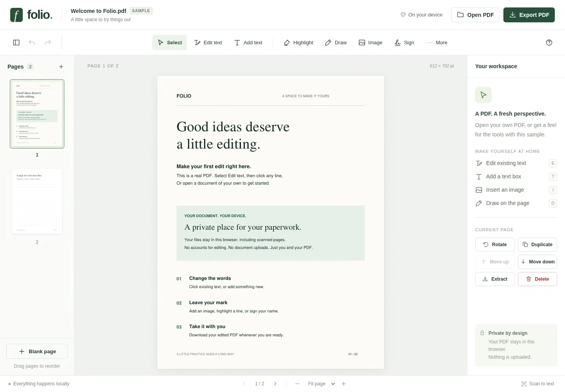Zoom out with the minus icon
Viewport: 565px width, 392px height.
(x=297, y=384)
